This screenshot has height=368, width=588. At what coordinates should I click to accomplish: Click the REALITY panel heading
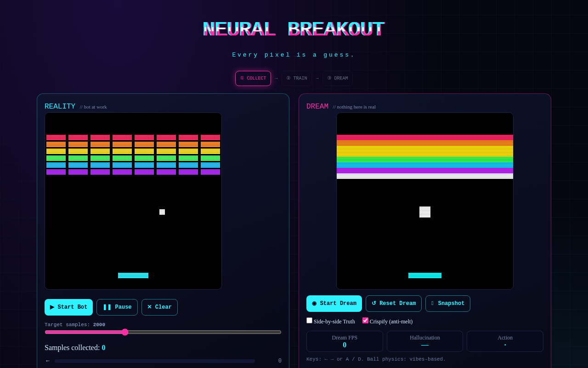pos(60,107)
